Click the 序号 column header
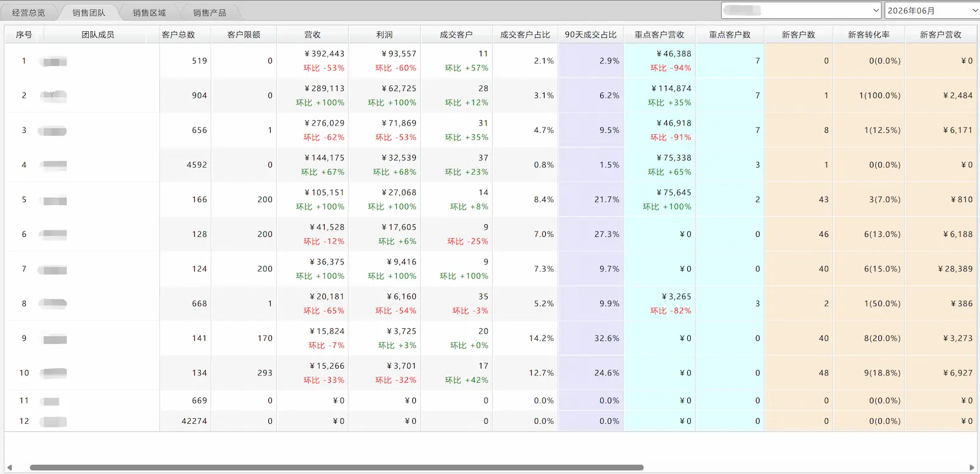Viewport: 980px width, 474px height. click(24, 35)
